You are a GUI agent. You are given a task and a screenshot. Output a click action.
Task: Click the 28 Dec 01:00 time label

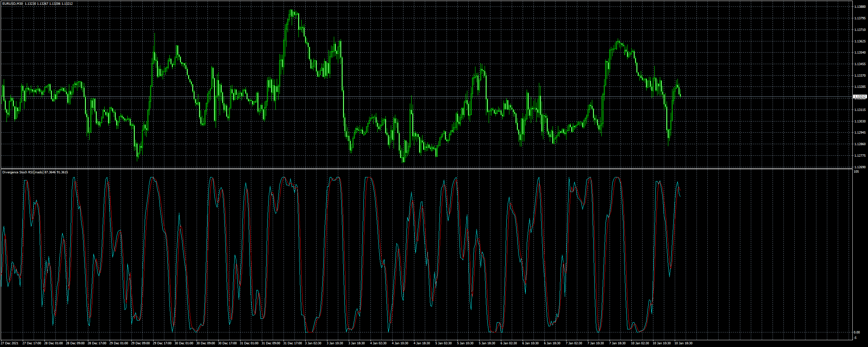click(x=53, y=343)
